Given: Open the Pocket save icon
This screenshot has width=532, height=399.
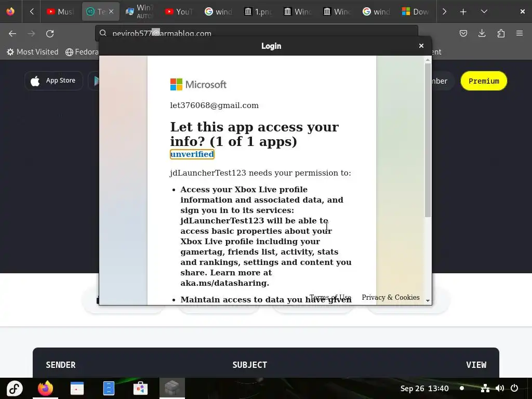Looking at the screenshot, I should click(463, 33).
